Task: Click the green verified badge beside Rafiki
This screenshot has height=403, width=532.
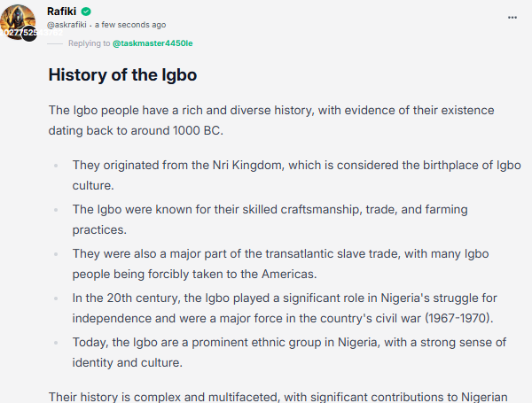Action: click(x=86, y=12)
